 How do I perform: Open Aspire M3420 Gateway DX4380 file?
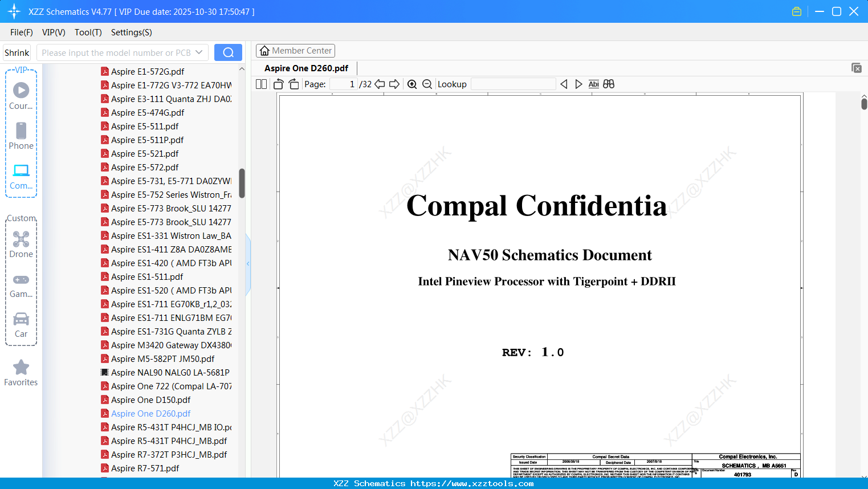pos(166,345)
